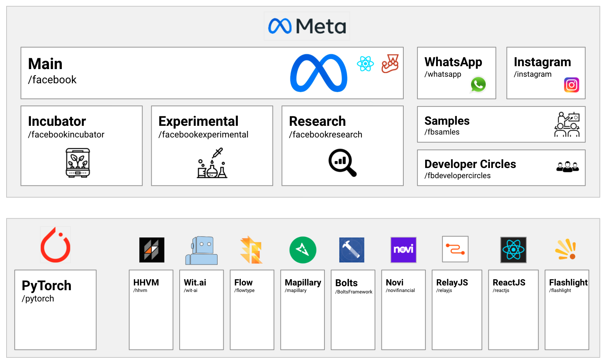Click the green WhatsApp phone icon
607x364 pixels.
click(478, 85)
